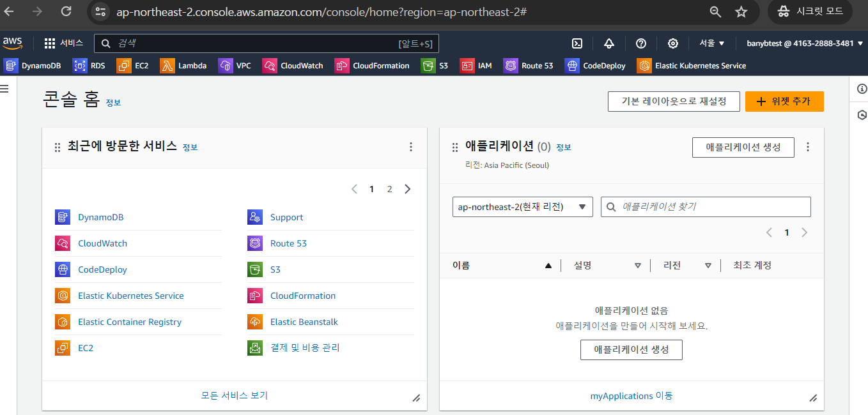Open info link beside applications heading

point(563,147)
